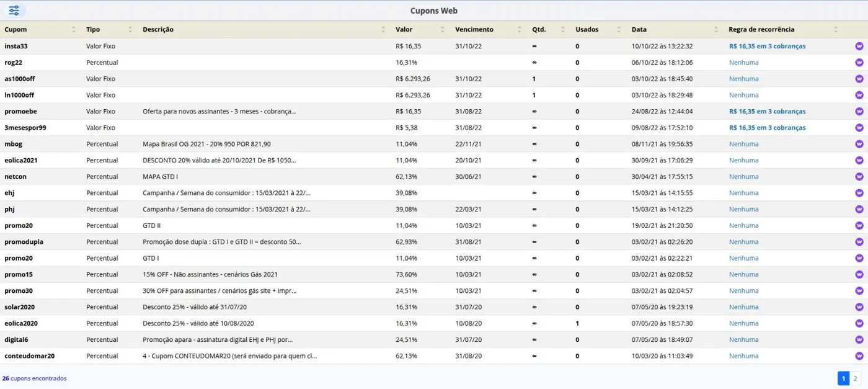The height and width of the screenshot is (389, 868).
Task: Click expiry date 22/11/21 in mbog row
Action: (x=468, y=144)
